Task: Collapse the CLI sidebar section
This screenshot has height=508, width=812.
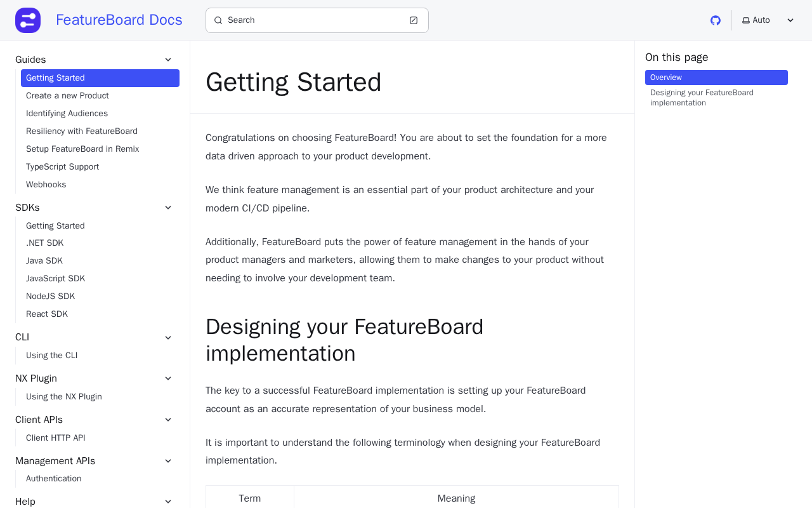Action: (168, 337)
